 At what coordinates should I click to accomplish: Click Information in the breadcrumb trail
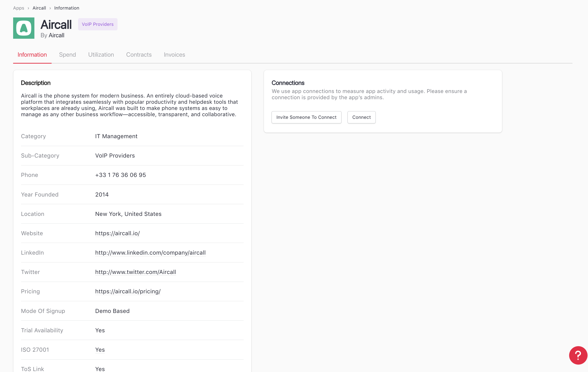67,8
